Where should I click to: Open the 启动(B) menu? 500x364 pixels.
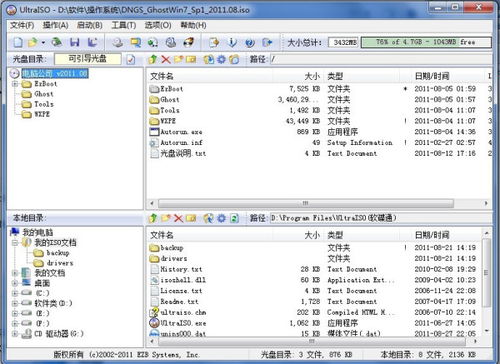(89, 25)
